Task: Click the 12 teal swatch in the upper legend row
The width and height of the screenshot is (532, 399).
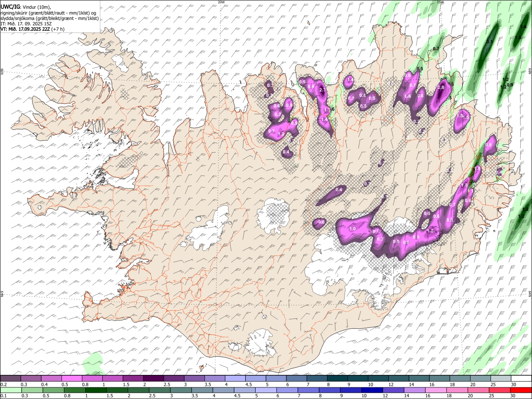Action: (x=399, y=378)
